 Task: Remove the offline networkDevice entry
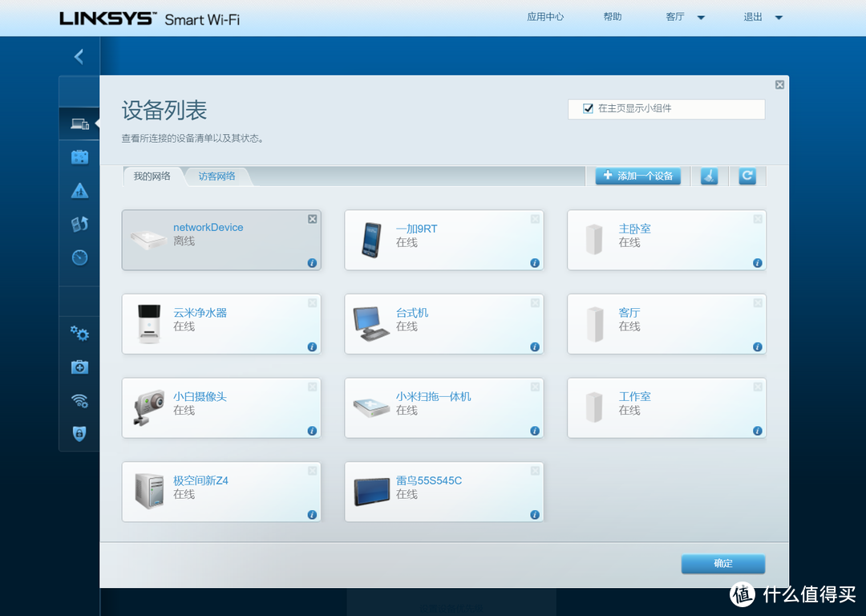(313, 219)
